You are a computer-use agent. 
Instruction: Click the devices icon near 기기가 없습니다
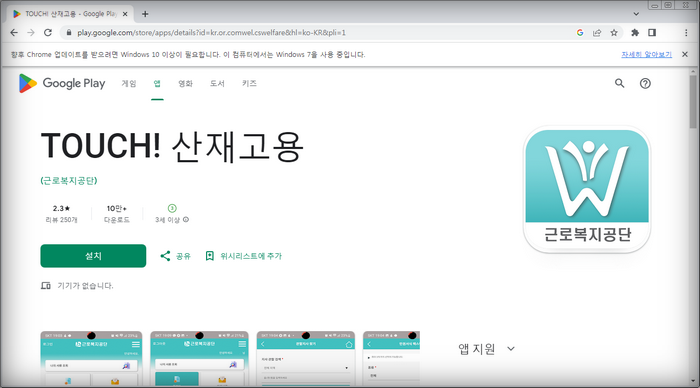click(46, 285)
